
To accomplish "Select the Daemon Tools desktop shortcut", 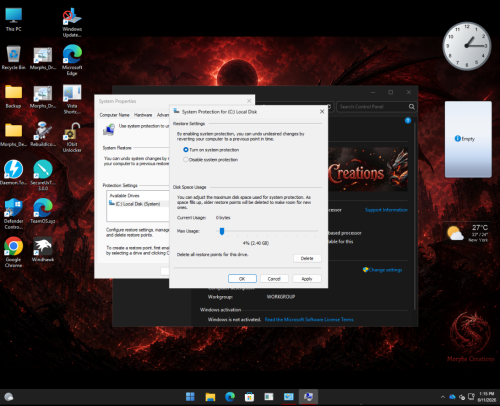I will [13, 173].
